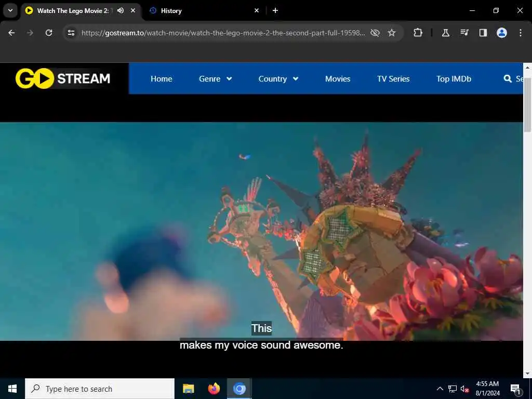Viewport: 532px width, 399px height.
Task: Open the network status tray icon
Action: click(x=453, y=389)
